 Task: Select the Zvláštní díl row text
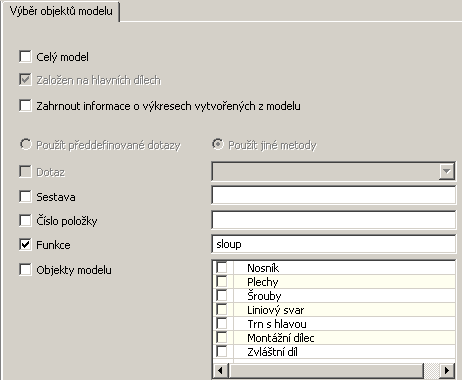272,352
